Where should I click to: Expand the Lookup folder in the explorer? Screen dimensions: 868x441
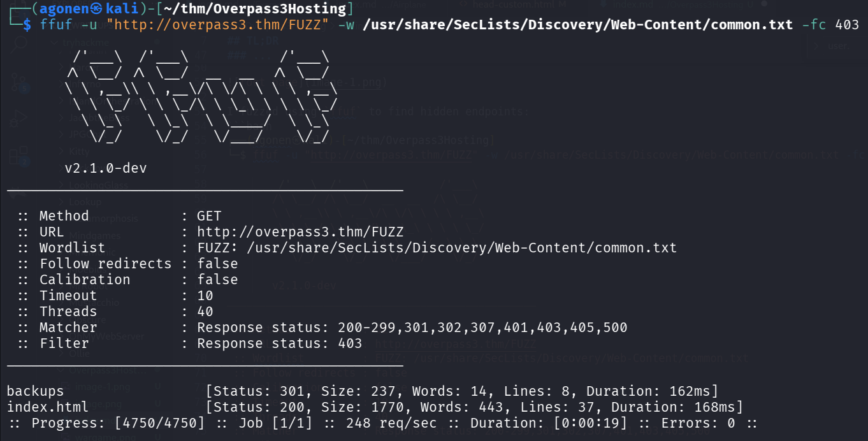(x=84, y=202)
